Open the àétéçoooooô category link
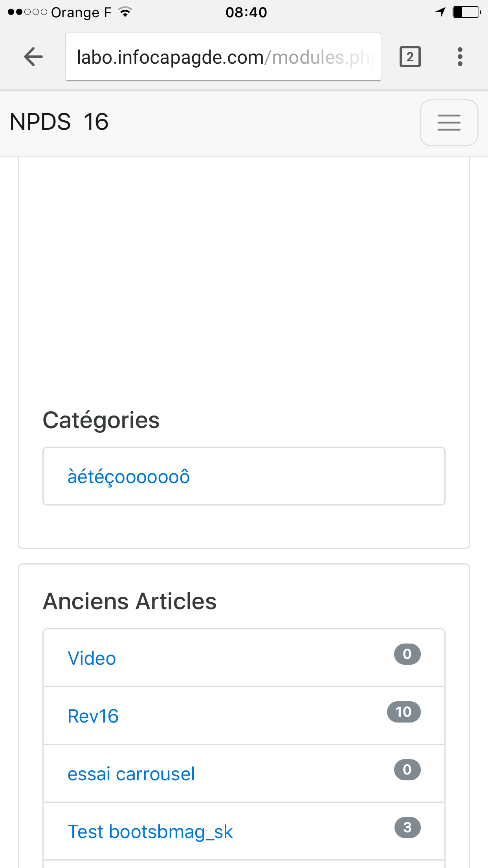The width and height of the screenshot is (488, 868). [x=128, y=476]
